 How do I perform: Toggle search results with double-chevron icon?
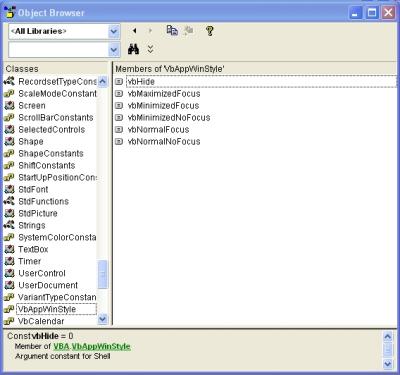click(x=150, y=49)
